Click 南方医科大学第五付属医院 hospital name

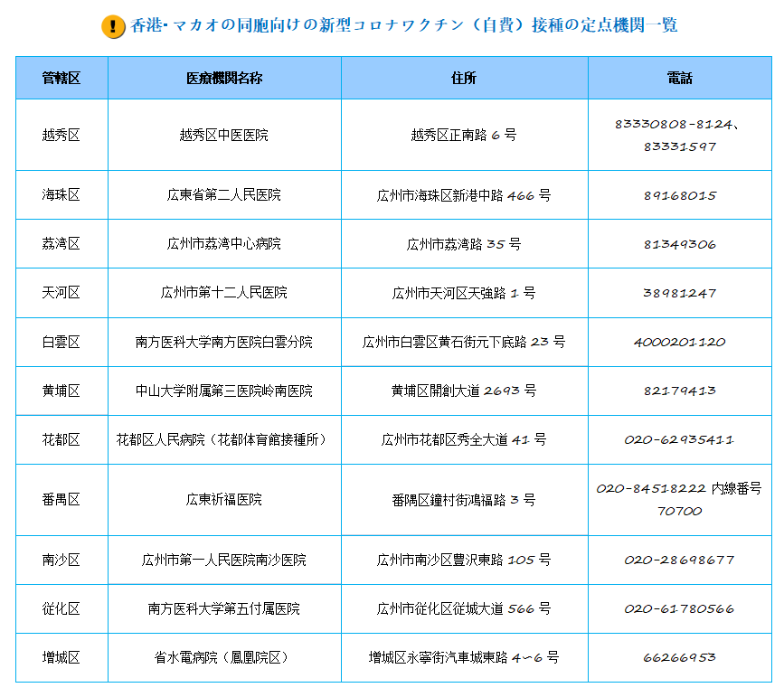pos(224,609)
